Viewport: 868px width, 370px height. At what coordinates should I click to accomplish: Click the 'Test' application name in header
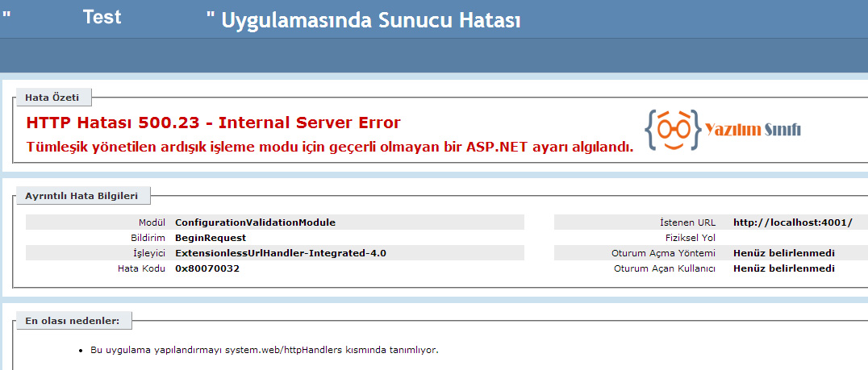(x=102, y=18)
